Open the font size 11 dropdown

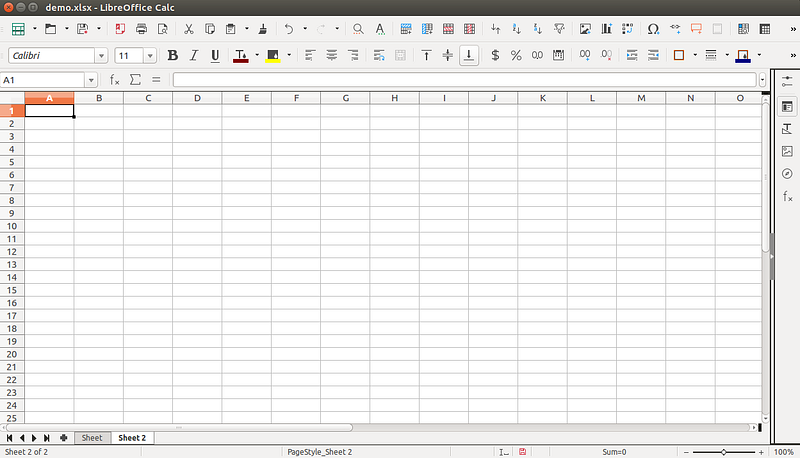(149, 56)
